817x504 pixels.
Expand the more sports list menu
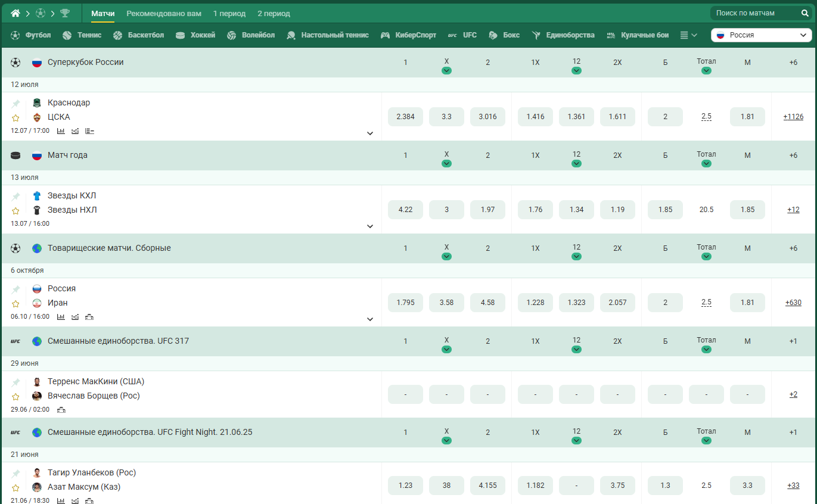click(x=688, y=35)
